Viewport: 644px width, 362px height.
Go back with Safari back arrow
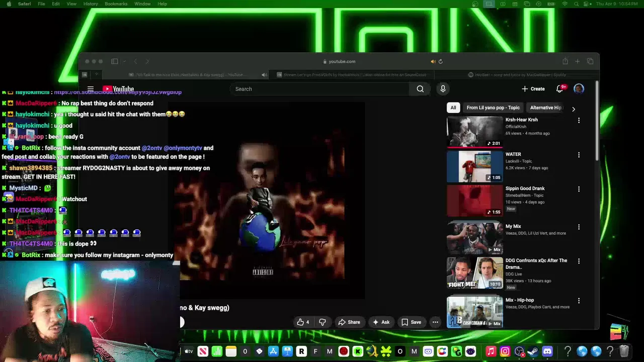(135, 61)
